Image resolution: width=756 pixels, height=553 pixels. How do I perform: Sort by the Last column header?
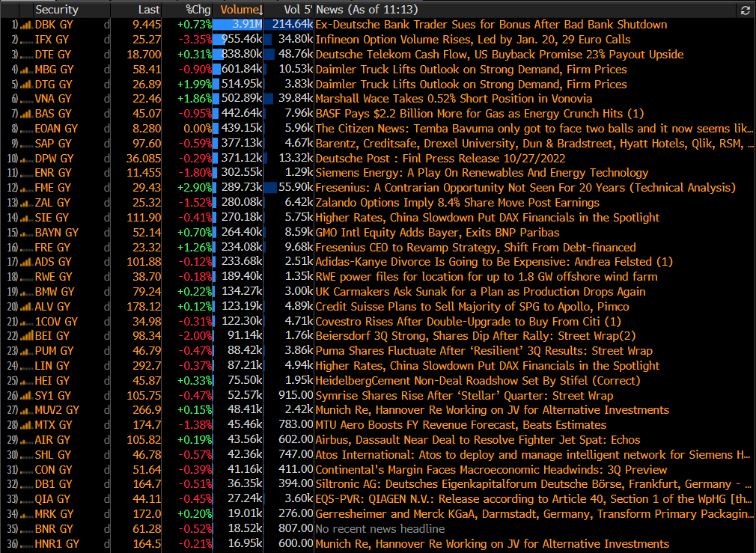pyautogui.click(x=148, y=10)
